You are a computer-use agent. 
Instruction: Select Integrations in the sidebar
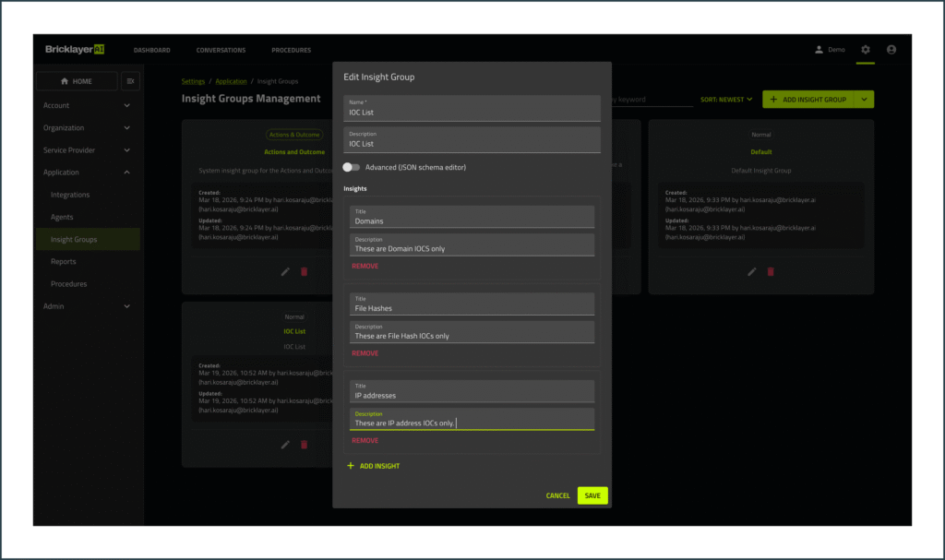pos(70,195)
